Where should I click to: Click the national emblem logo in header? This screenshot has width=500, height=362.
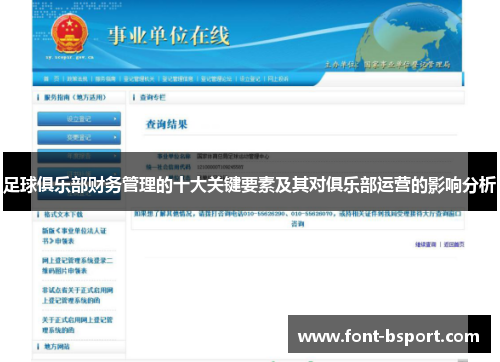pos(69,34)
